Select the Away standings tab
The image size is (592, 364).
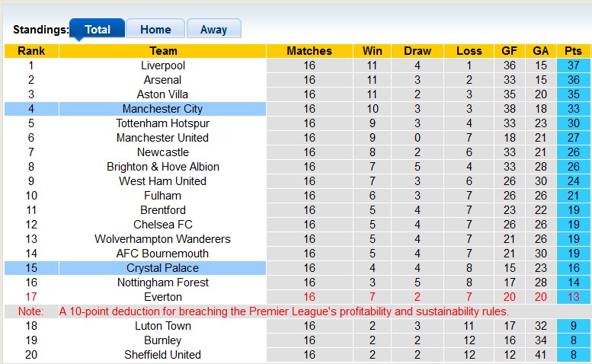213,30
